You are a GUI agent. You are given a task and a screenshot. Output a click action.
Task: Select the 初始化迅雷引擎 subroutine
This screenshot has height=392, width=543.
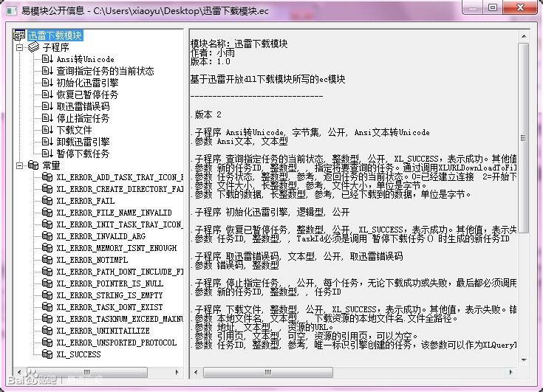pos(88,83)
